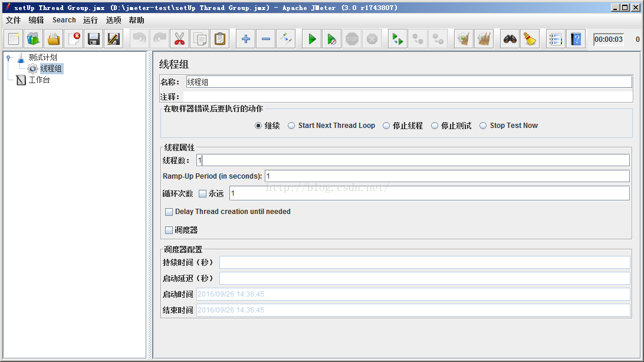
Task: Tick the 永远 forever checkbox
Action: tap(202, 194)
